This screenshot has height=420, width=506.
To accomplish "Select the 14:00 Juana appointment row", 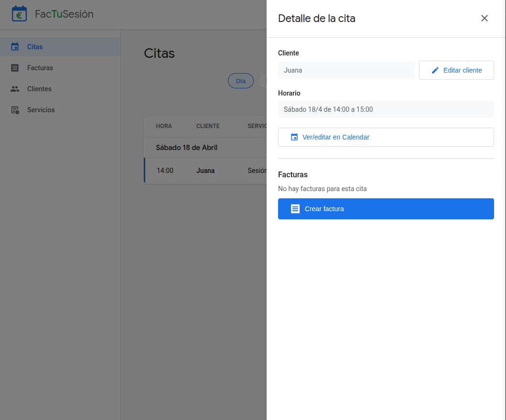I will 205,171.
